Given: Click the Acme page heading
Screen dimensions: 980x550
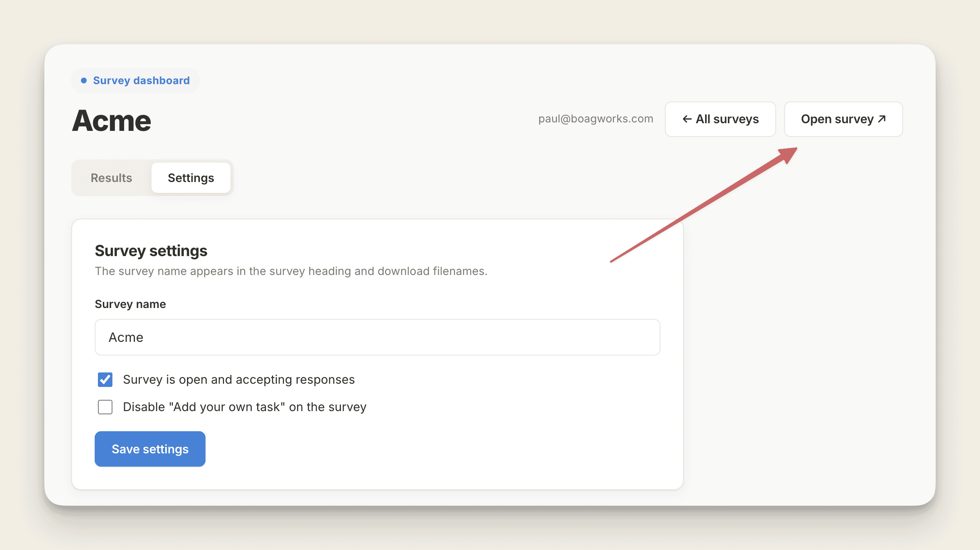Looking at the screenshot, I should tap(112, 121).
